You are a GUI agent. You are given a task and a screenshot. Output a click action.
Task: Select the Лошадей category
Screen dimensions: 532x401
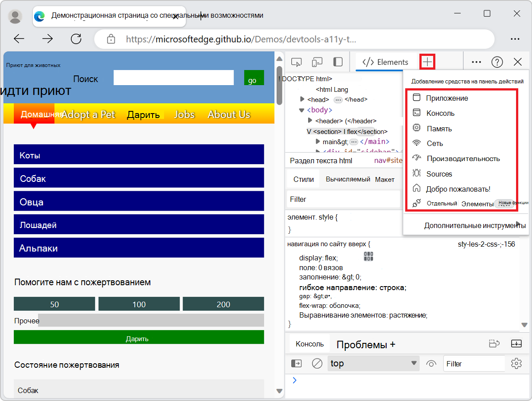click(x=139, y=224)
